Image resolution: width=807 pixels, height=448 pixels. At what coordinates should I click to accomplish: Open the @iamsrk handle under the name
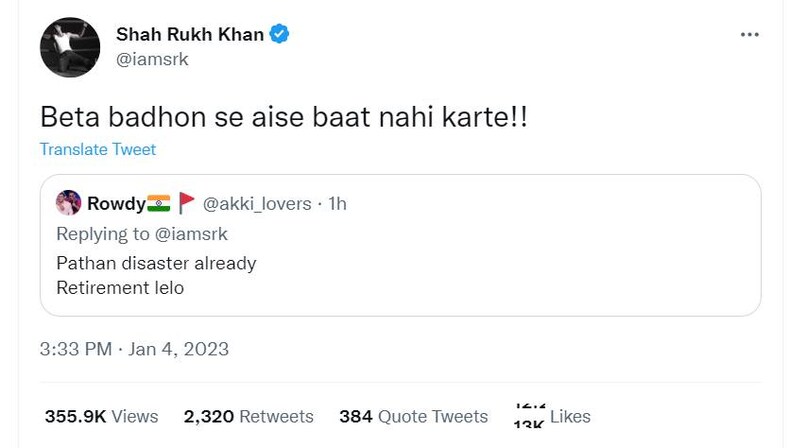coord(152,59)
